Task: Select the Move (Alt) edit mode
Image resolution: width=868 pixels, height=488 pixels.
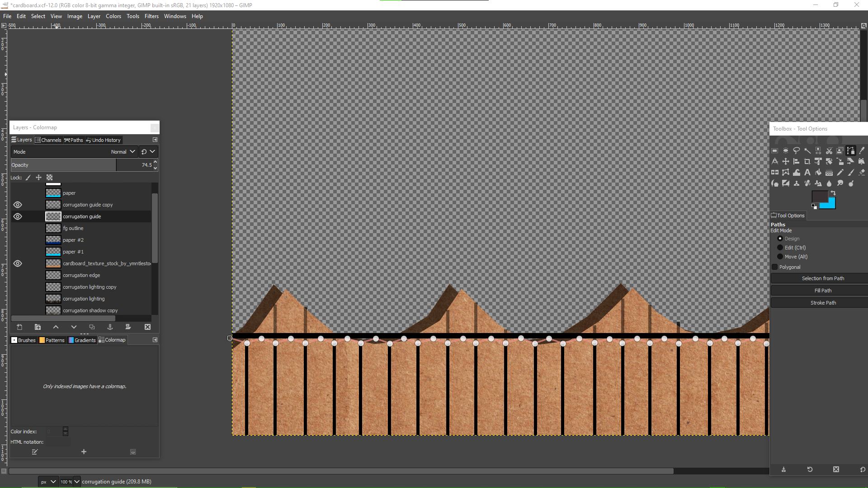Action: tap(780, 257)
